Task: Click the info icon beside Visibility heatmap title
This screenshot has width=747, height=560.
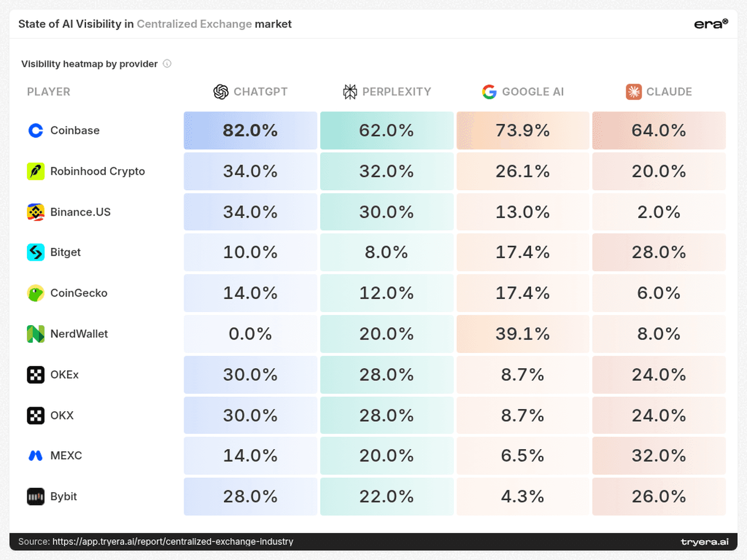Action: coord(167,64)
